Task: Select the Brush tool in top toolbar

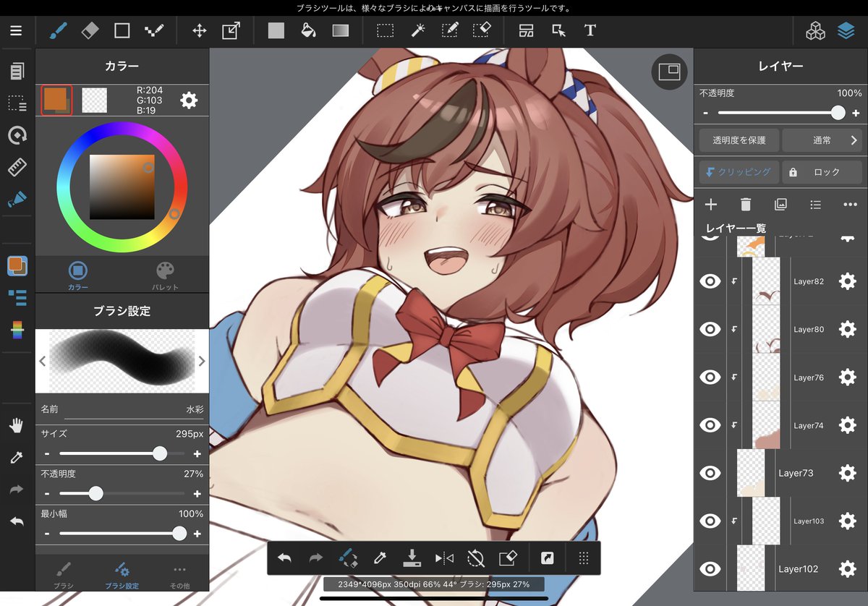Action: pos(57,31)
